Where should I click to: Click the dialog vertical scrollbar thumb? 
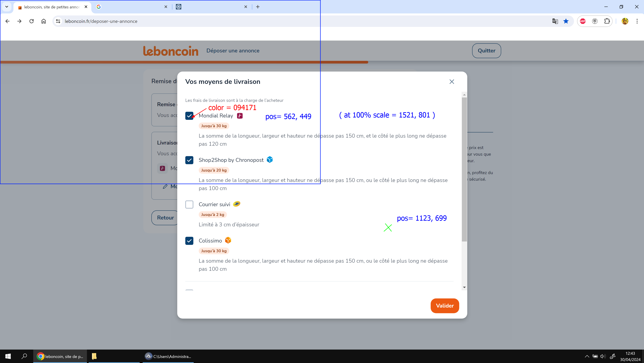pyautogui.click(x=464, y=169)
